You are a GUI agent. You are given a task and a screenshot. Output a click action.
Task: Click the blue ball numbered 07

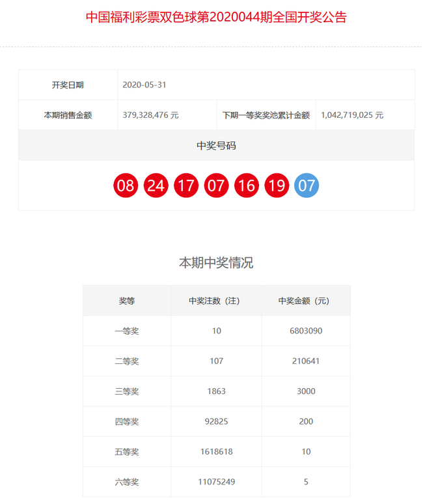click(x=307, y=186)
